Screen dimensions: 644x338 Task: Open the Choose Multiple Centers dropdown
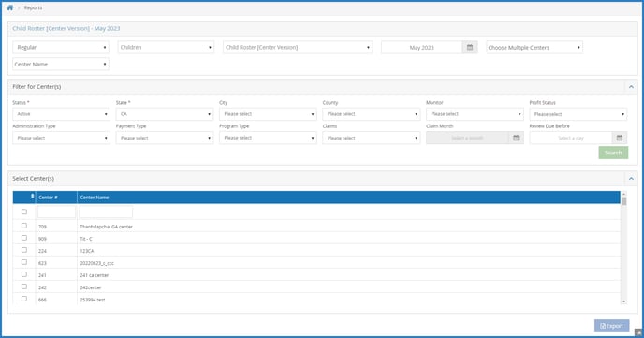point(534,47)
